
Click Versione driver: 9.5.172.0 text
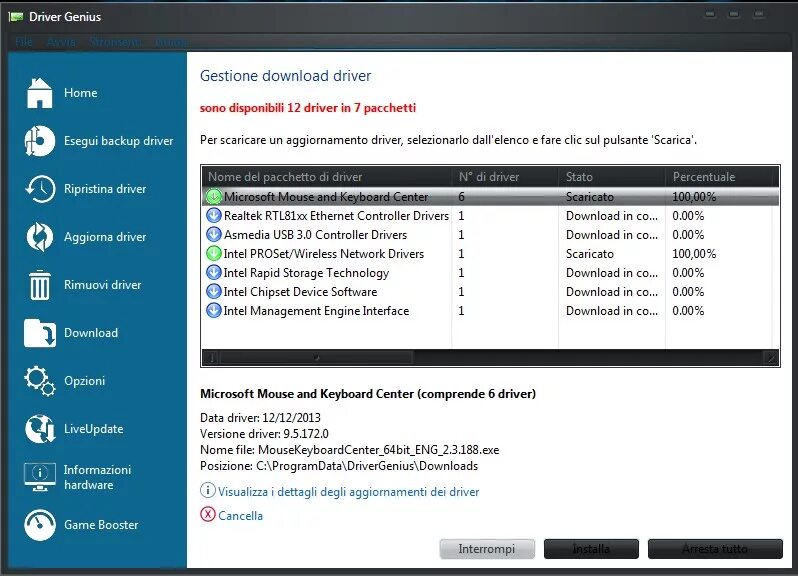pyautogui.click(x=264, y=434)
